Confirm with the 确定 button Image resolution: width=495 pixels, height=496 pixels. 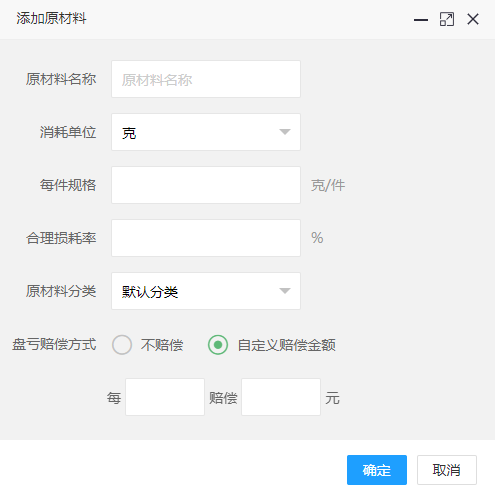click(x=377, y=470)
